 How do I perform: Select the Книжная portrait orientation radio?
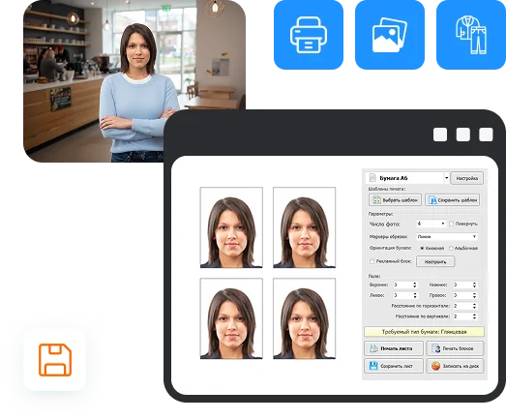(422, 248)
